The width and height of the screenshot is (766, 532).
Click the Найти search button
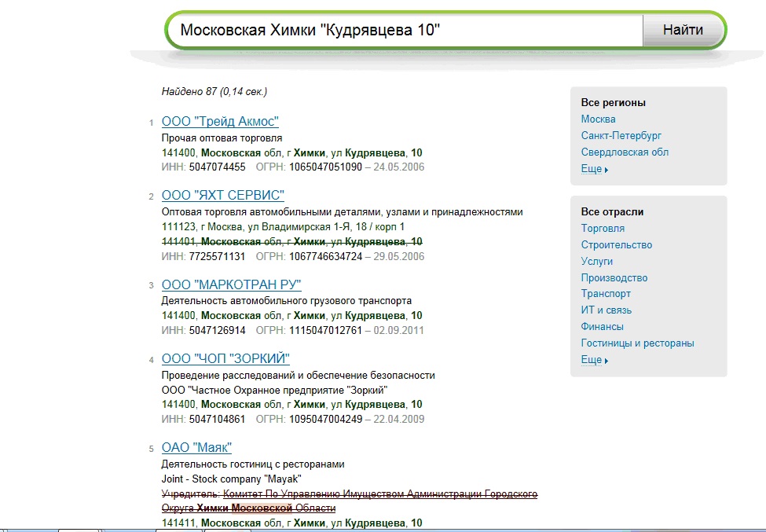pos(683,30)
